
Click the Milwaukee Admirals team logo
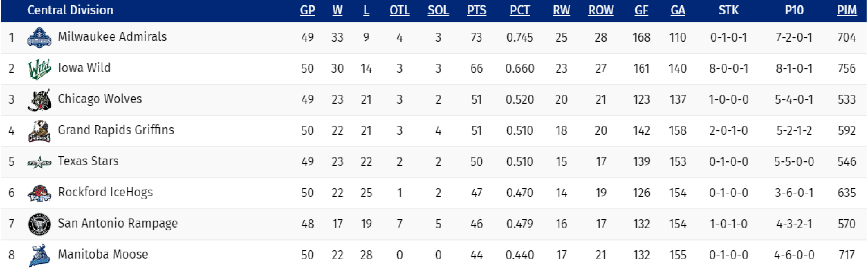click(39, 38)
